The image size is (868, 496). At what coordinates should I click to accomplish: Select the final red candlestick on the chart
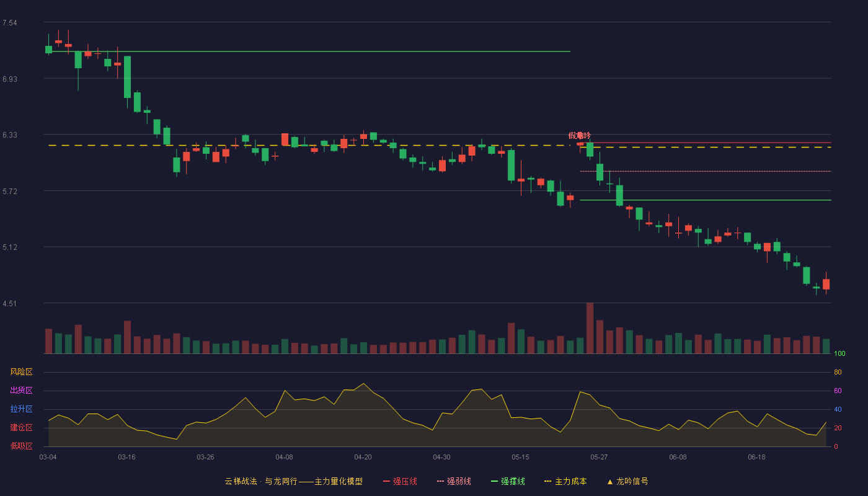click(x=826, y=283)
